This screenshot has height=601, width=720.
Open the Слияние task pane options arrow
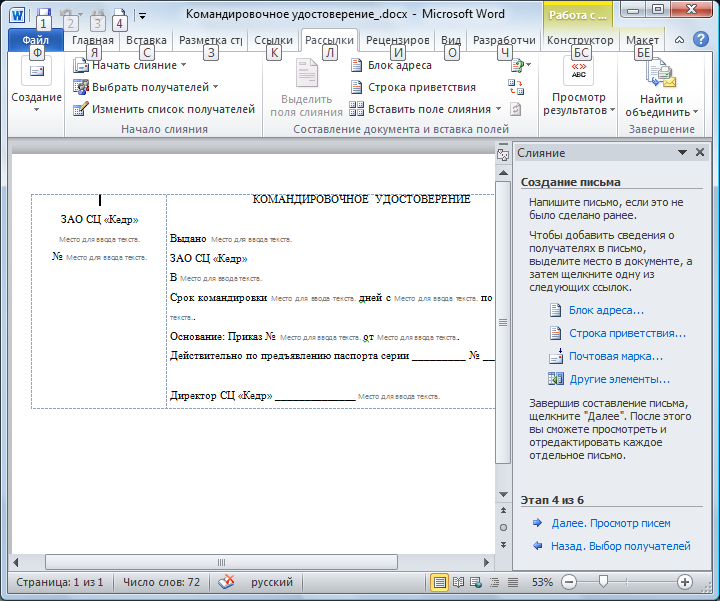[682, 153]
